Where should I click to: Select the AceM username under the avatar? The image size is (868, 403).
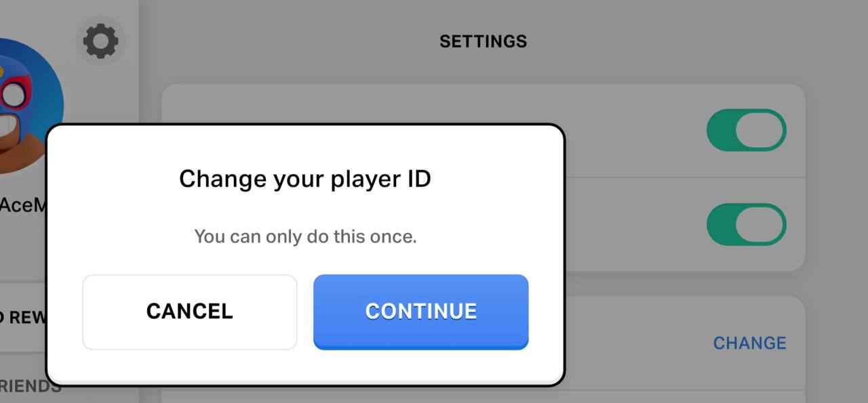click(22, 205)
